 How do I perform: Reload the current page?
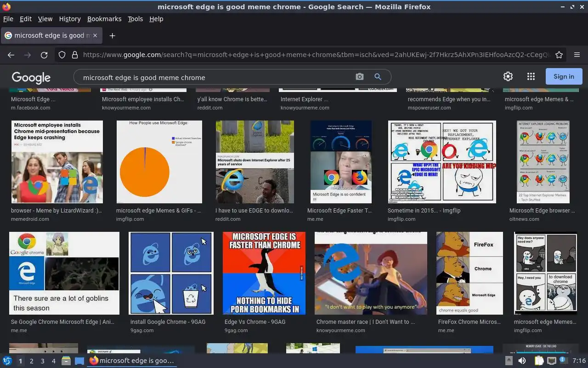point(44,55)
